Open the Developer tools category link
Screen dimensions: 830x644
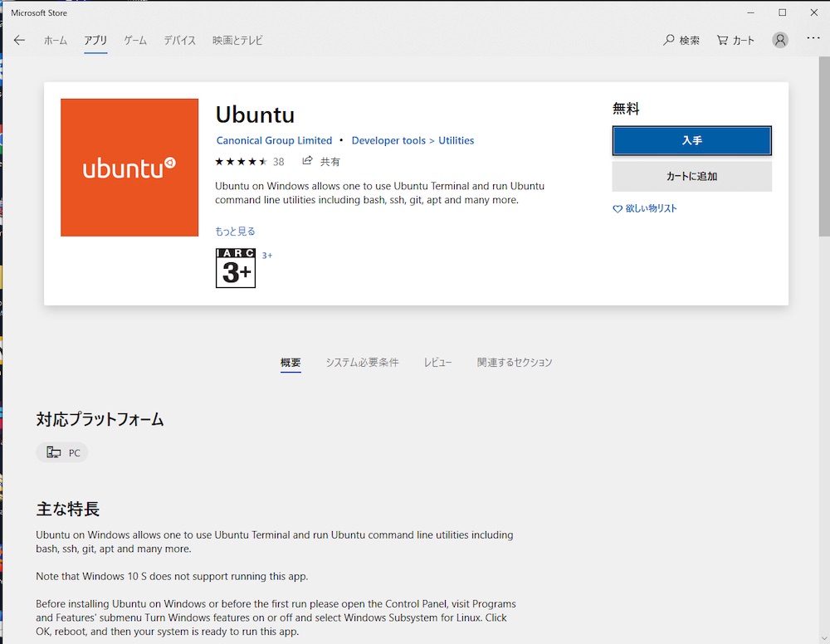pyautogui.click(x=388, y=141)
